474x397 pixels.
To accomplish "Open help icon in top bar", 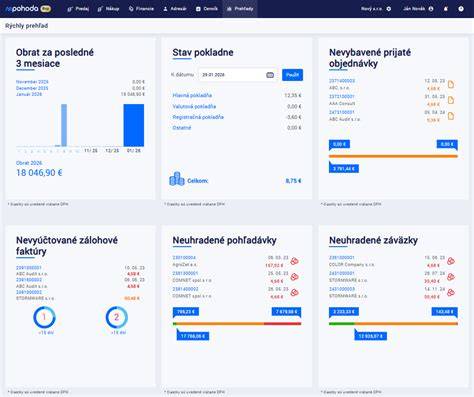I will 461,9.
